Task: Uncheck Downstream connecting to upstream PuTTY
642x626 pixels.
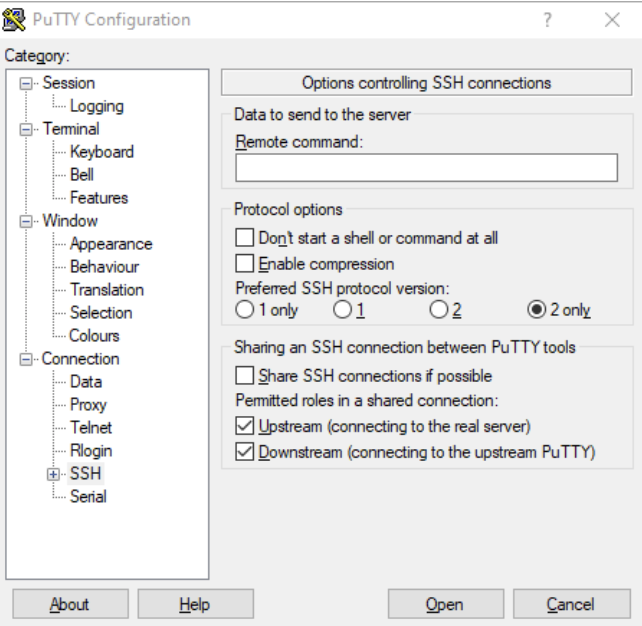Action: click(x=244, y=452)
